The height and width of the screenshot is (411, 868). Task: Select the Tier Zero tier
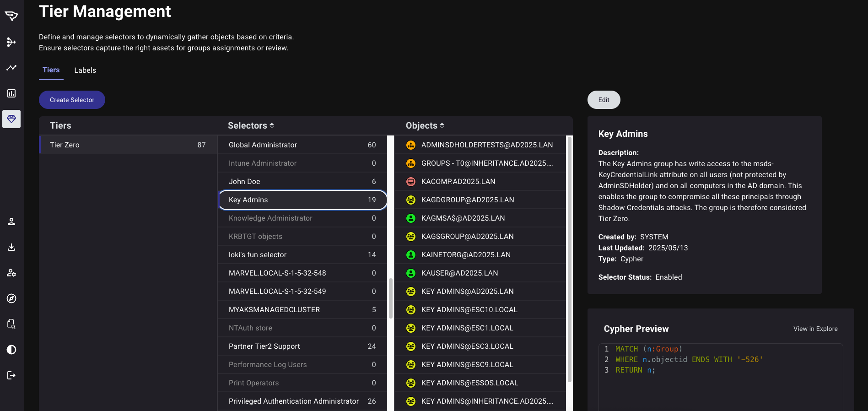click(128, 145)
